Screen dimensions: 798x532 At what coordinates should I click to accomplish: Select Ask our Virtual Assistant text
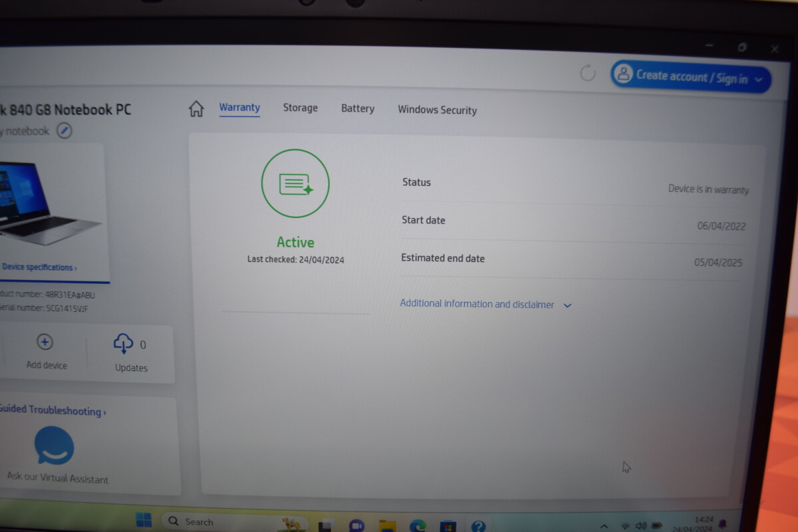[58, 477]
